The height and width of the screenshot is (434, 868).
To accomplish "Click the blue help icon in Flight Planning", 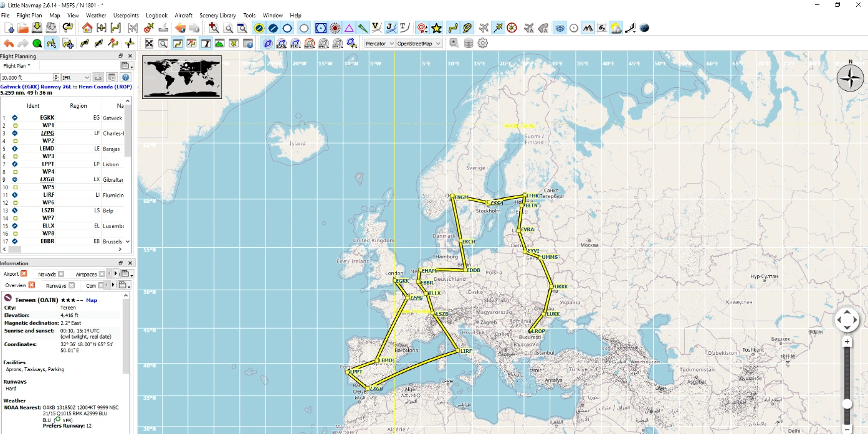I will coord(125,77).
